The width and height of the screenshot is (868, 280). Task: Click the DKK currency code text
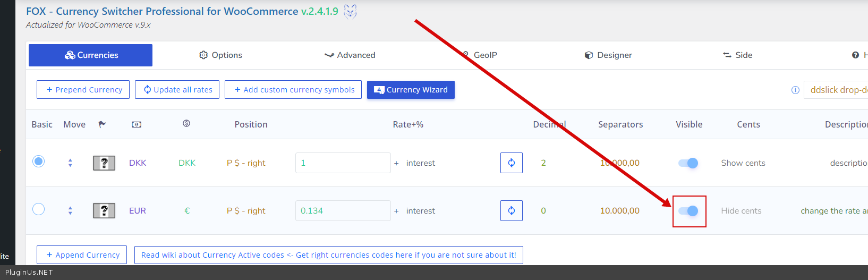[x=138, y=163]
